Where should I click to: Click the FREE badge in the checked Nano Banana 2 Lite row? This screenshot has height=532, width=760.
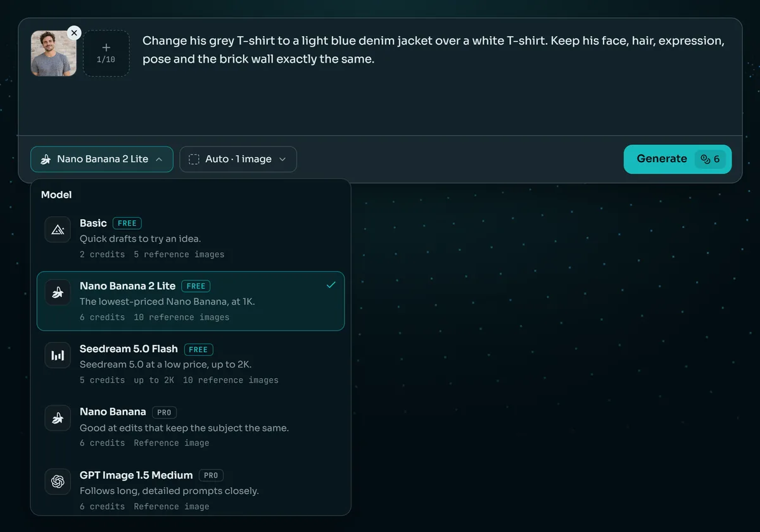click(x=196, y=286)
